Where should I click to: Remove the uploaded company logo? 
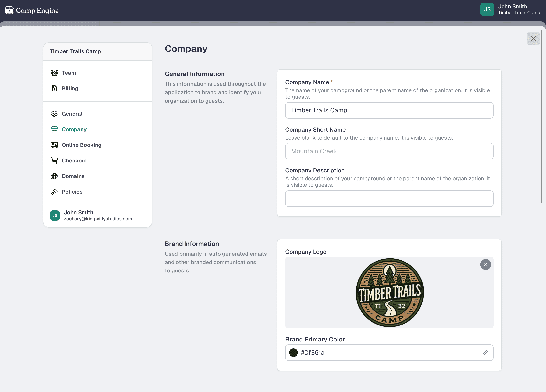pos(486,265)
